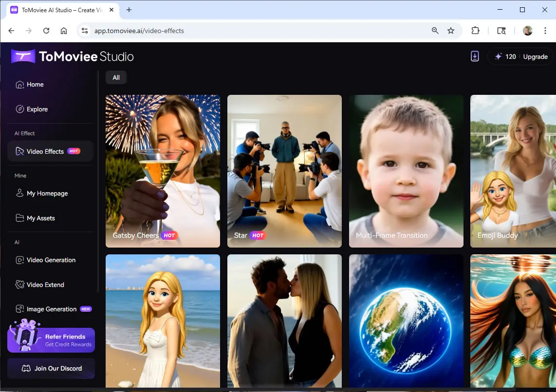Click the Mine section label
Viewport: 556px width, 392px height.
pos(20,175)
